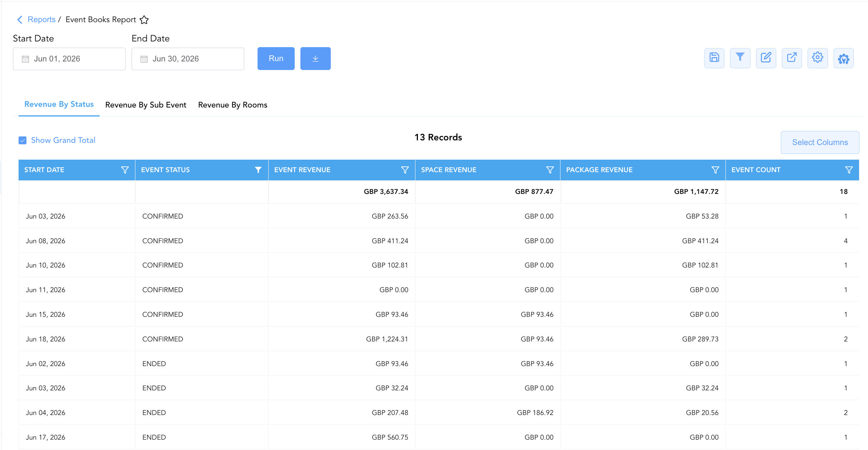Viewport: 868px width, 450px height.
Task: Switch to Revenue By Sub Event tab
Action: 146,105
